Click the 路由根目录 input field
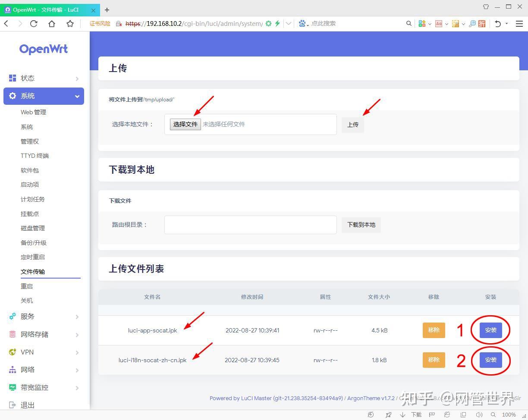Screen dimensions: 528x420 point(251,225)
